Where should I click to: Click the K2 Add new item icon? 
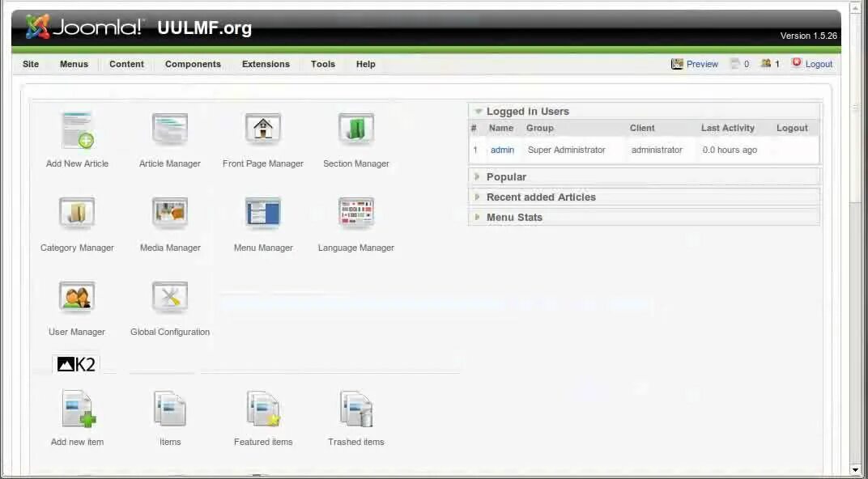pyautogui.click(x=79, y=409)
